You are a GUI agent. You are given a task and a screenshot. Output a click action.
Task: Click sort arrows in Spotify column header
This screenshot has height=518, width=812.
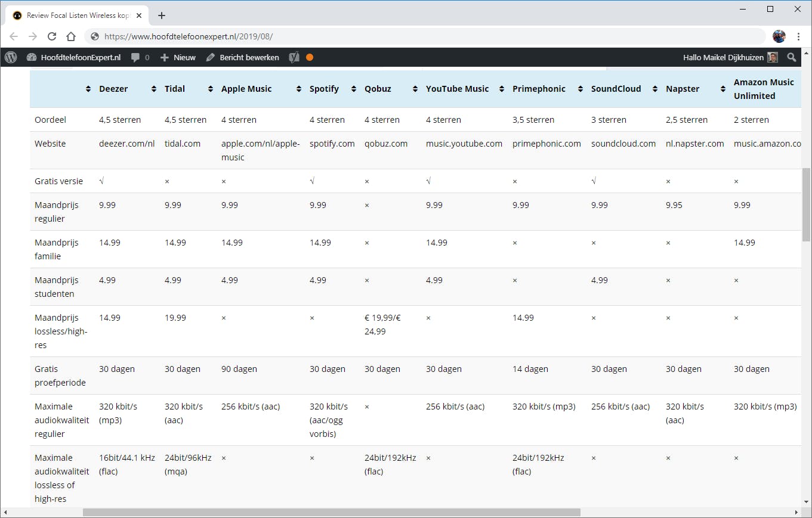354,89
